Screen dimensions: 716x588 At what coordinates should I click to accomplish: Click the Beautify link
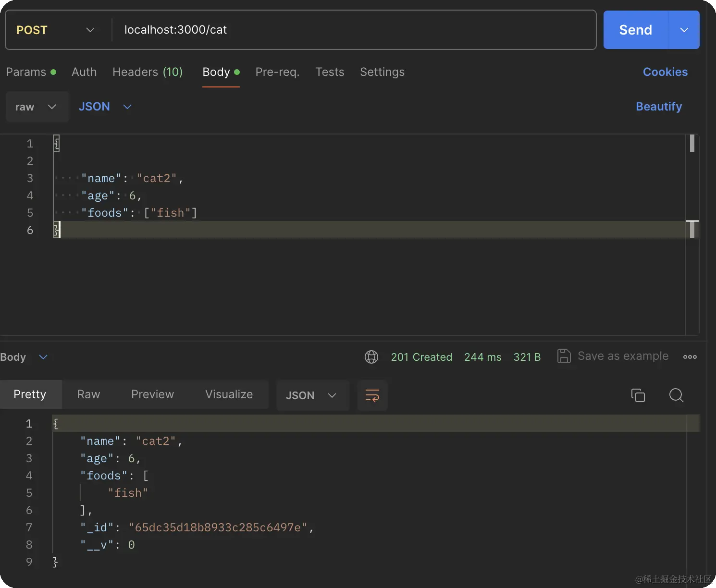point(659,107)
